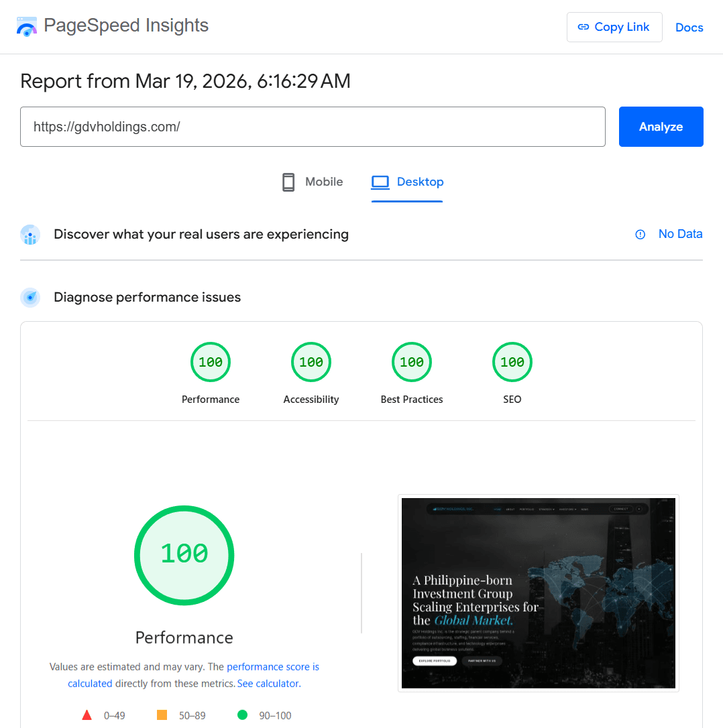
Task: Click the website preview screenshot
Action: tap(538, 593)
